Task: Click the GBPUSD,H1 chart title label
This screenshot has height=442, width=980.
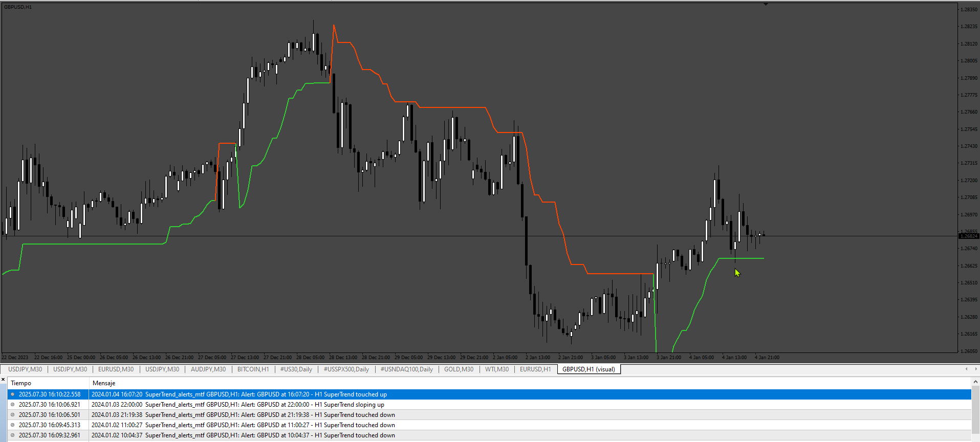Action: 18,7
